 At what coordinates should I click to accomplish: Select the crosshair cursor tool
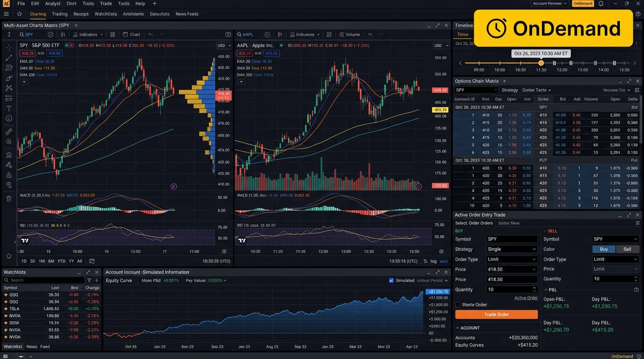tap(8, 48)
